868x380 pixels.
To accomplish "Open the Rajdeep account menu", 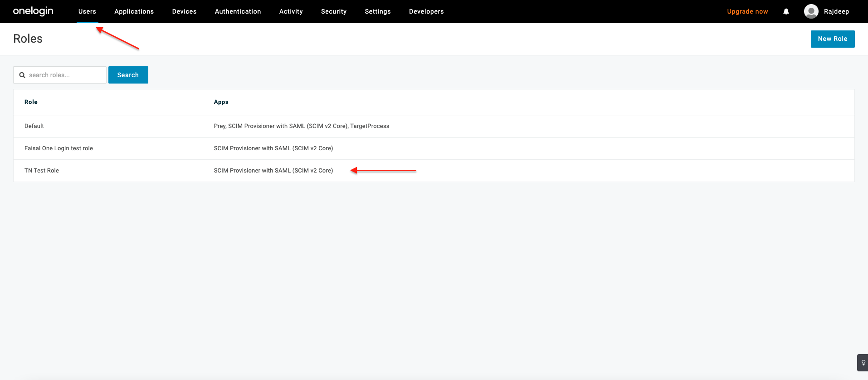I will point(836,11).
